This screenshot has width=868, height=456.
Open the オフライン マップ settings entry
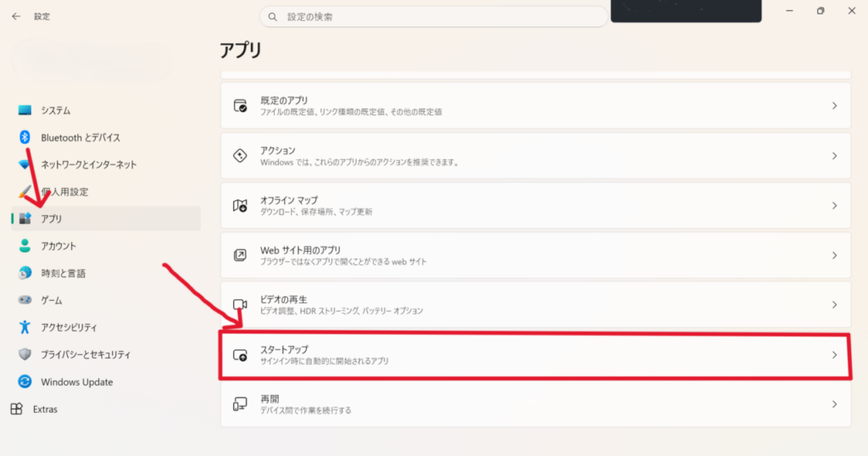coord(534,205)
